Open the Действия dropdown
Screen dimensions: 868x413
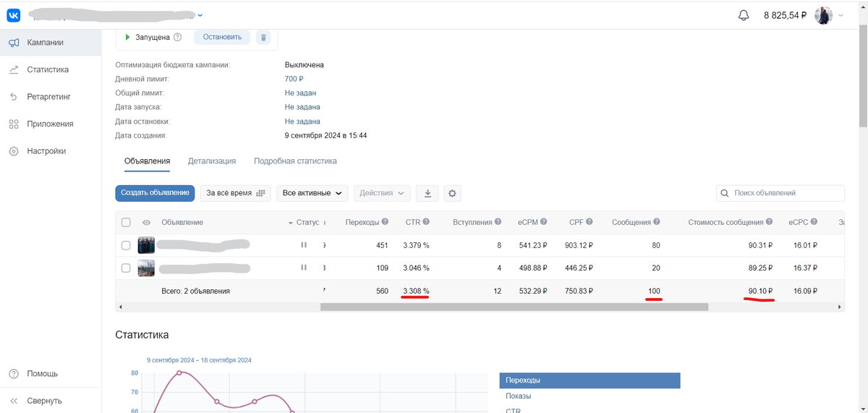coord(381,193)
